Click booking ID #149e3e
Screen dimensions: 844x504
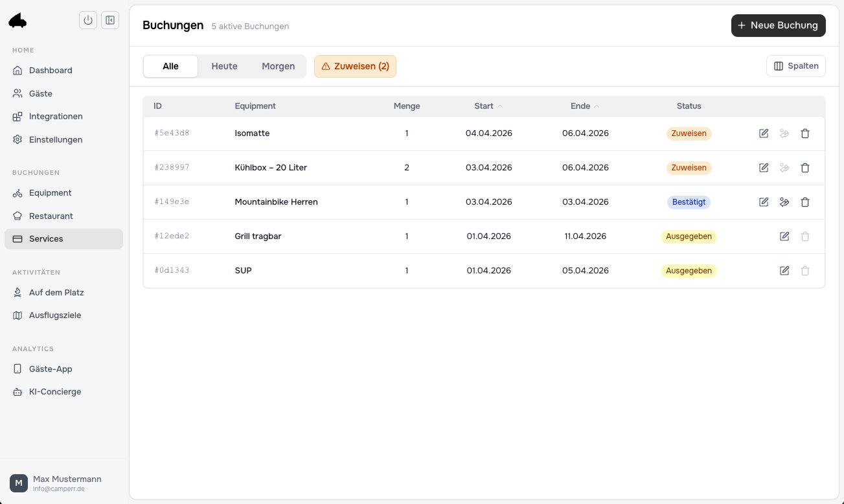pos(172,202)
